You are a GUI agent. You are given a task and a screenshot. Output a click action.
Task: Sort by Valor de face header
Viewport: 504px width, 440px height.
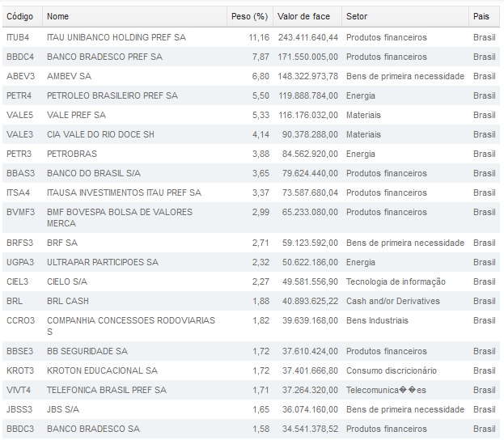303,16
